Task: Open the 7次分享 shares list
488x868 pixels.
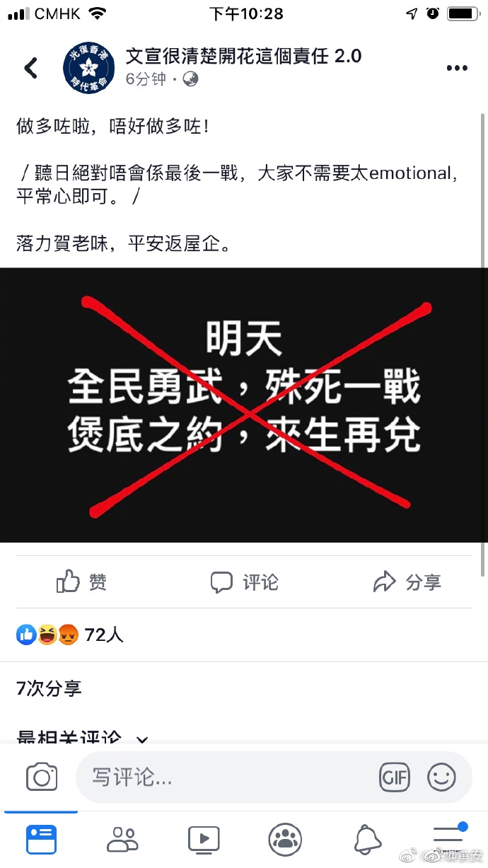Action: pyautogui.click(x=49, y=688)
